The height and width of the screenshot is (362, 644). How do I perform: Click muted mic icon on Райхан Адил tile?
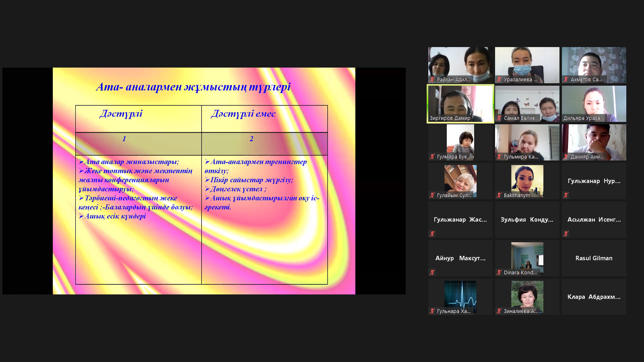(x=432, y=80)
